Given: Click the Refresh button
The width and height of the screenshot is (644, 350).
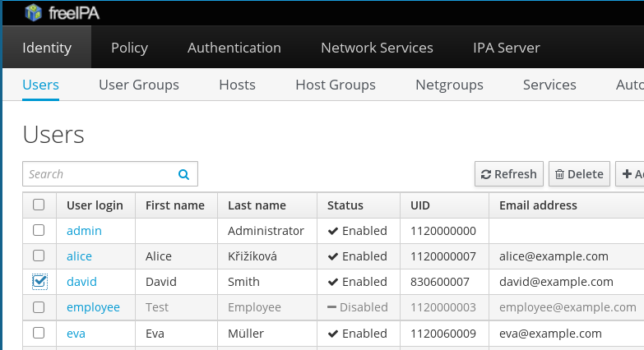Looking at the screenshot, I should [509, 174].
